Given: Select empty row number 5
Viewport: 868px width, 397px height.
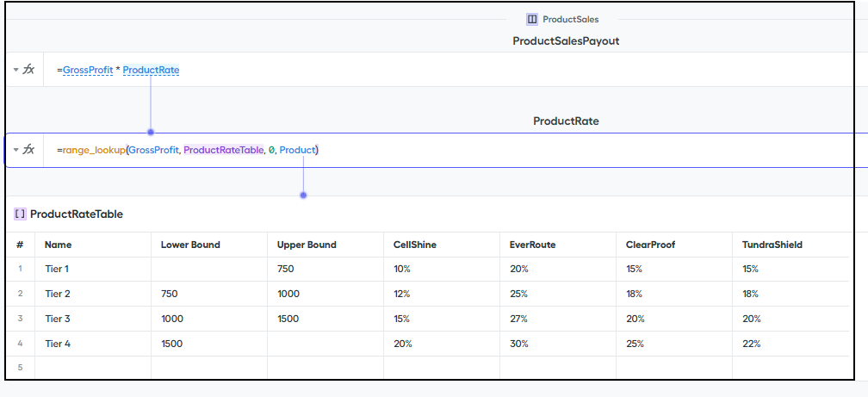Looking at the screenshot, I should point(20,368).
